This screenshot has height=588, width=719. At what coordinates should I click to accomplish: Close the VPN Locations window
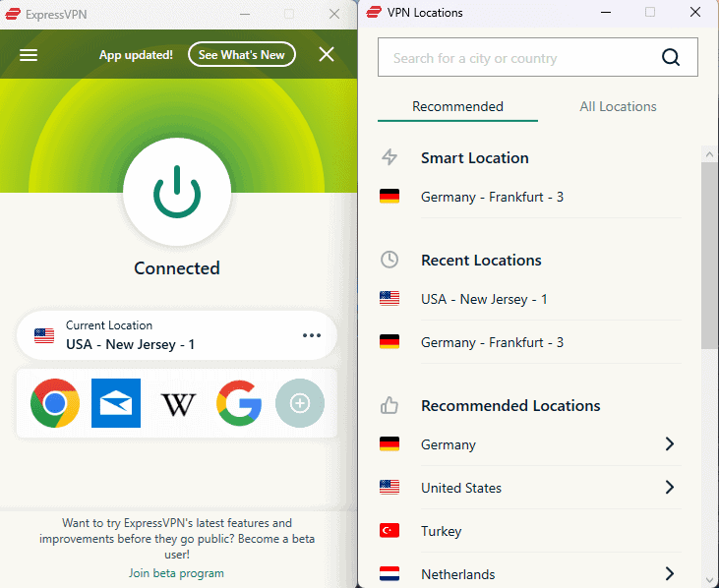695,13
